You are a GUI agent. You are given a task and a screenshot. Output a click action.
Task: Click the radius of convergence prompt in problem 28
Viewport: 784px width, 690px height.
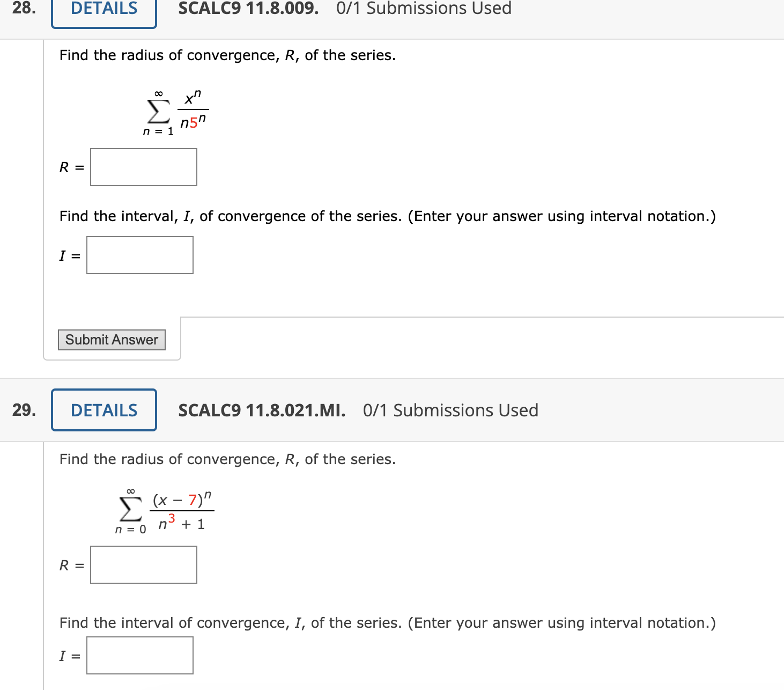[x=227, y=55]
